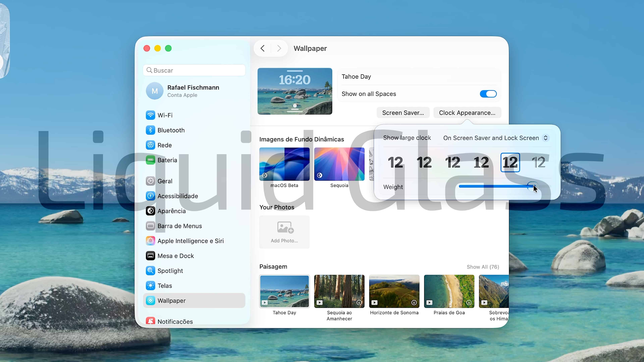Viewport: 644px width, 362px height.
Task: Select Wallpaper sidebar item
Action: [x=194, y=300]
